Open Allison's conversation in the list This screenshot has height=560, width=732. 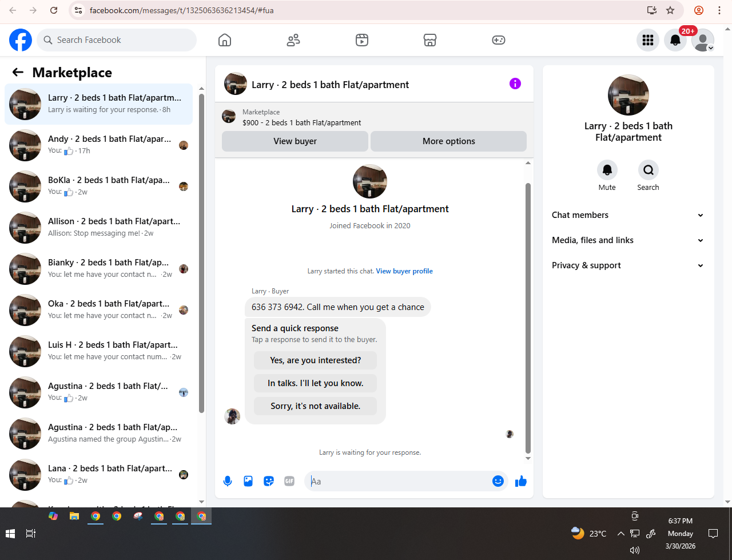click(99, 228)
